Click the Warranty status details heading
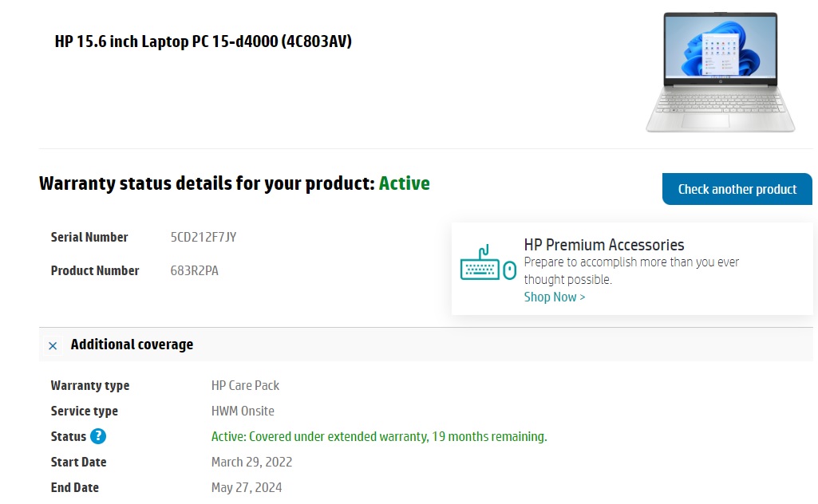 click(207, 183)
